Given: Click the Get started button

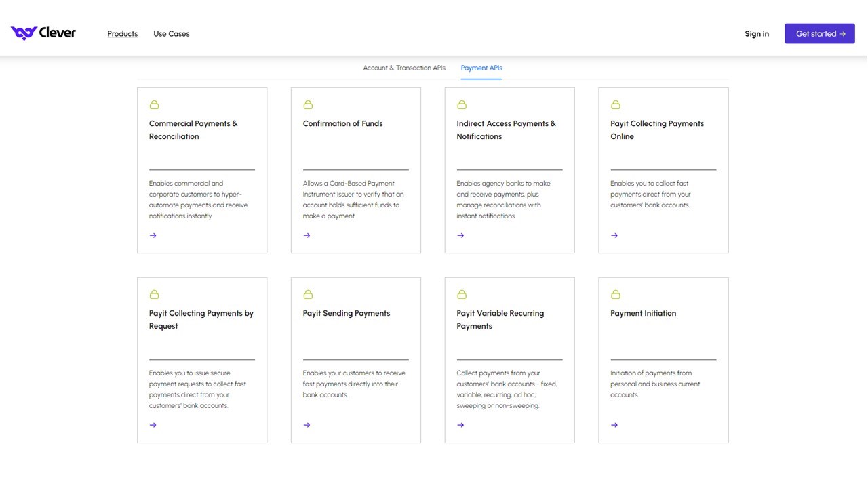Looking at the screenshot, I should pyautogui.click(x=820, y=33).
